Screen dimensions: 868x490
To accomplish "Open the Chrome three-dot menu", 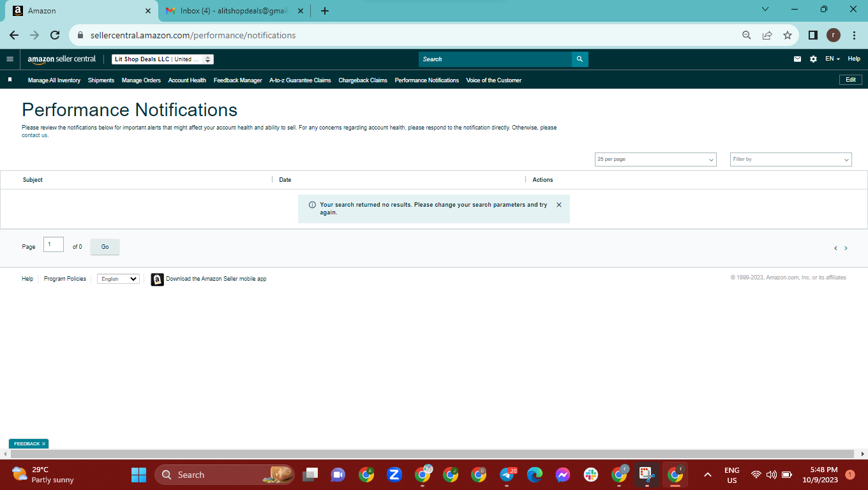I will (x=854, y=35).
